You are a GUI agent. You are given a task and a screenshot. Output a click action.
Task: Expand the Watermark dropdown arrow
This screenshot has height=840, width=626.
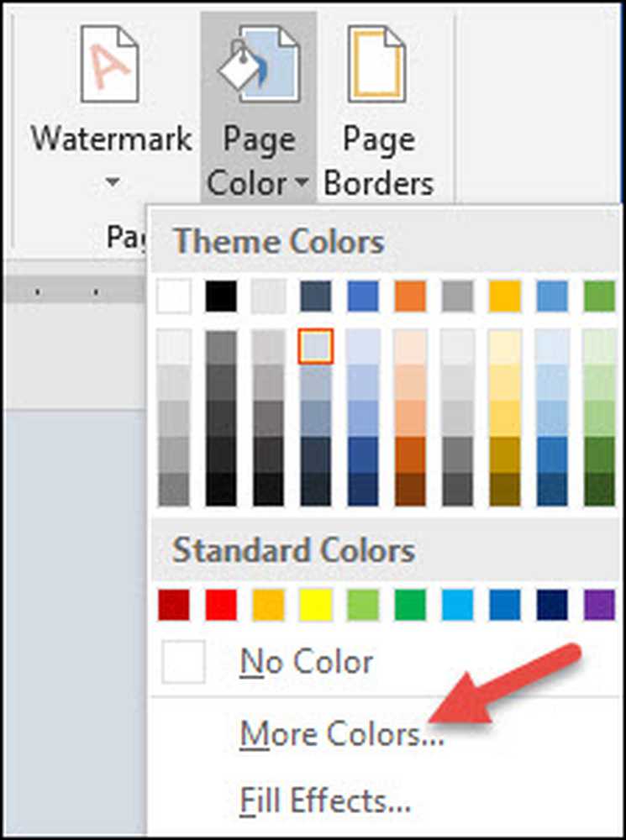tap(112, 181)
